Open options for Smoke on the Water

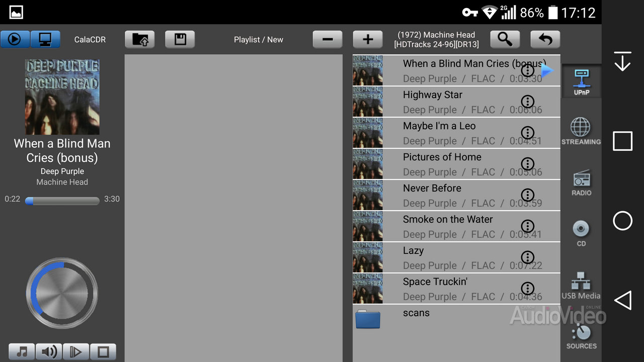527,226
